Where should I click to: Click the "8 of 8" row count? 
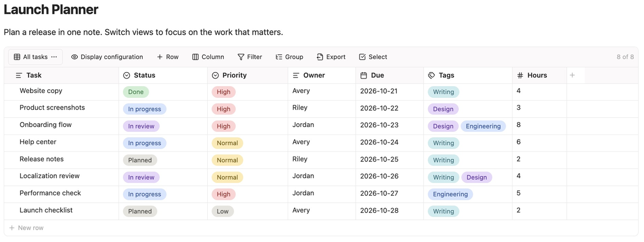click(x=625, y=57)
